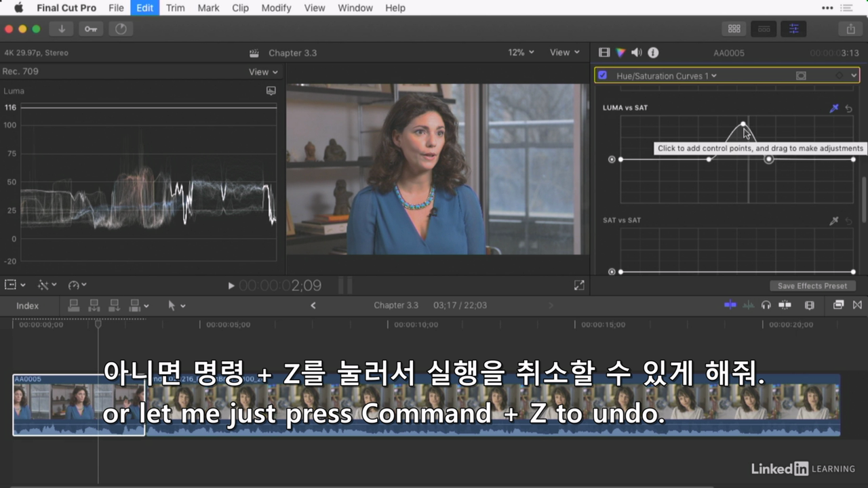The width and height of the screenshot is (868, 488).
Task: Open the Select arrow tool dropdown
Action: pyautogui.click(x=176, y=306)
